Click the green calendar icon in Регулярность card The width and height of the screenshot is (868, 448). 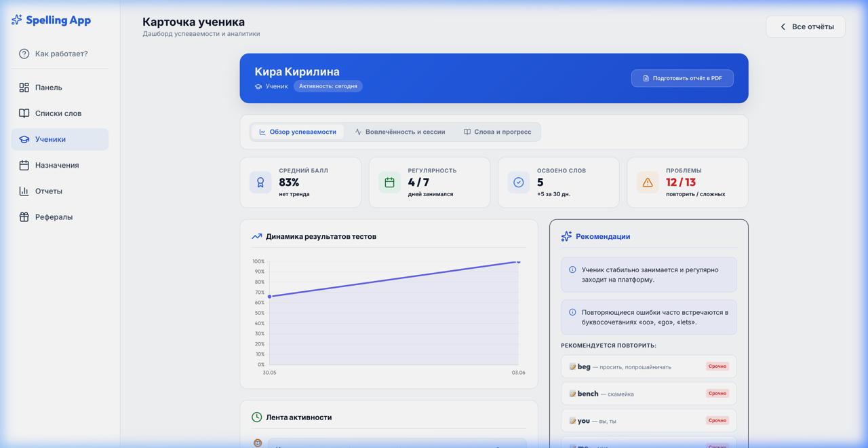(x=389, y=182)
